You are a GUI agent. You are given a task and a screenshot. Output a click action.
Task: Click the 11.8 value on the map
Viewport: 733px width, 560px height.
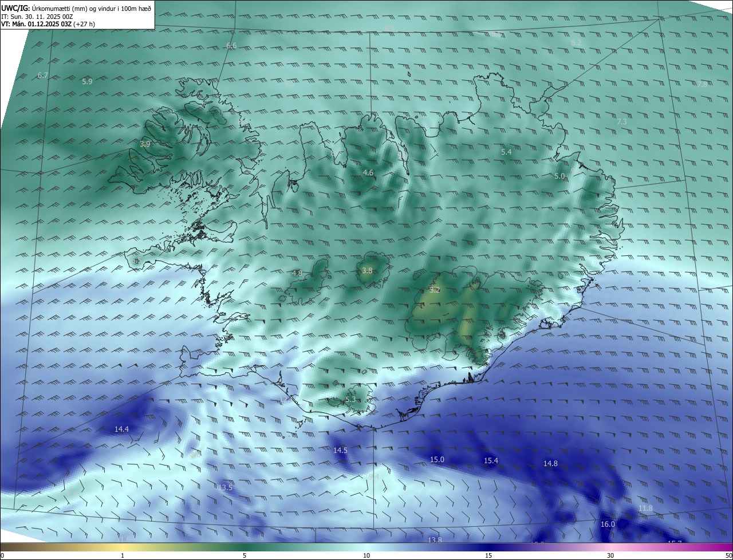pyautogui.click(x=645, y=508)
